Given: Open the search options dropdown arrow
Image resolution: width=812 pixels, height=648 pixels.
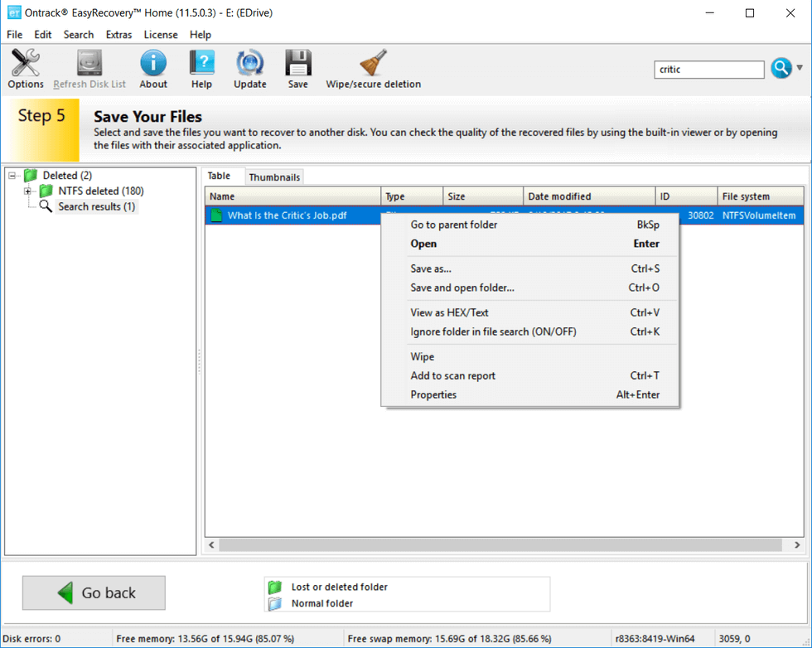Looking at the screenshot, I should (799, 69).
